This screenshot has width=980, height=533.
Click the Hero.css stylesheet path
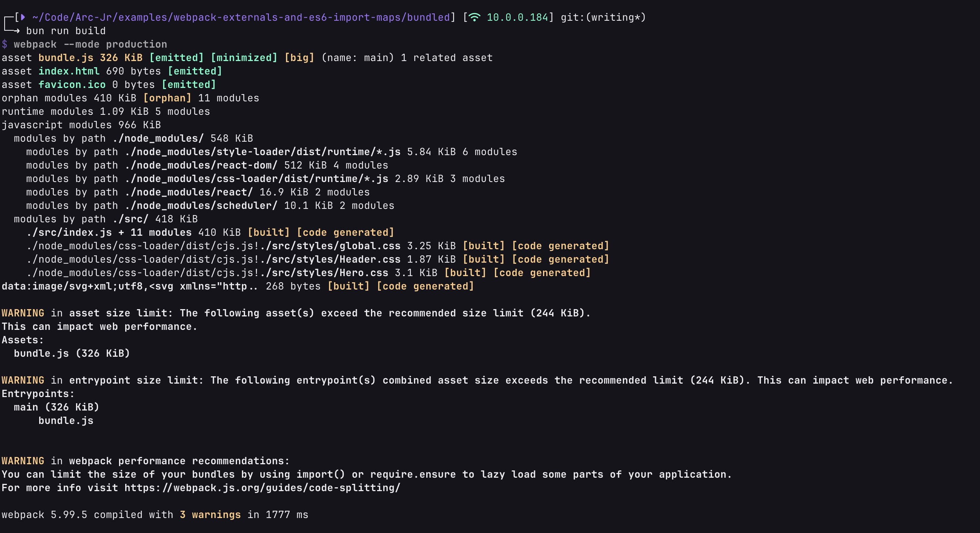[x=327, y=273]
